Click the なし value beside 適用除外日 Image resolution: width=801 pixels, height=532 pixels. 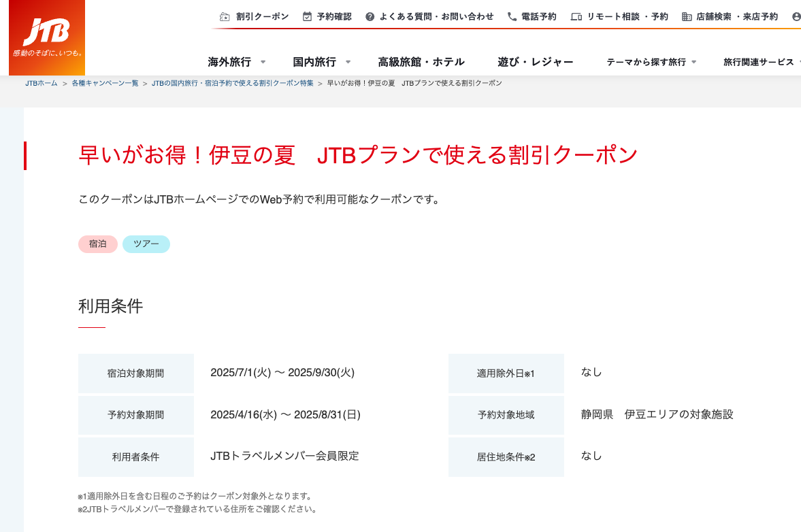[x=591, y=372]
